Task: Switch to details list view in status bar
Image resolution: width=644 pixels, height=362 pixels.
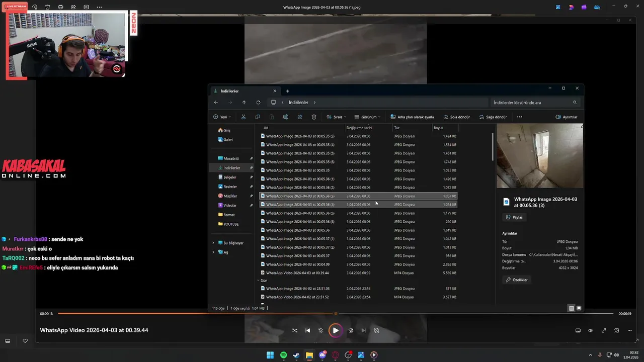Action: click(572, 308)
